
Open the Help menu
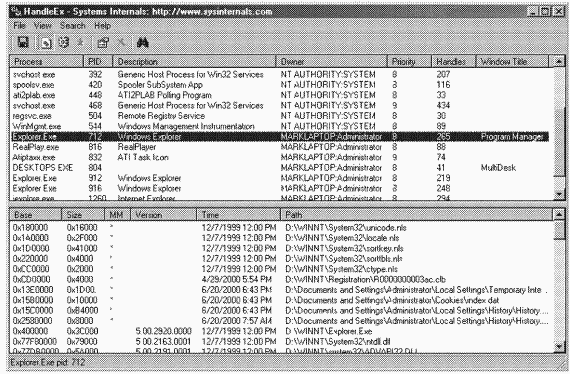(x=103, y=26)
